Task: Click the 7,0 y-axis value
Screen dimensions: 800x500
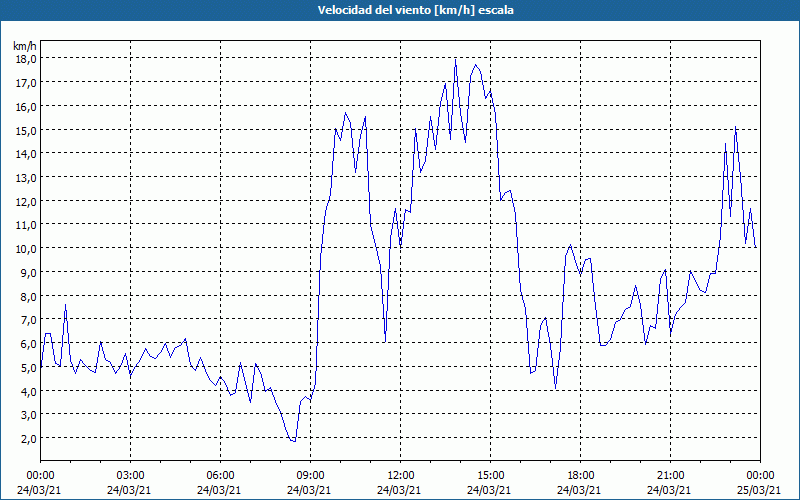Action: [28, 320]
